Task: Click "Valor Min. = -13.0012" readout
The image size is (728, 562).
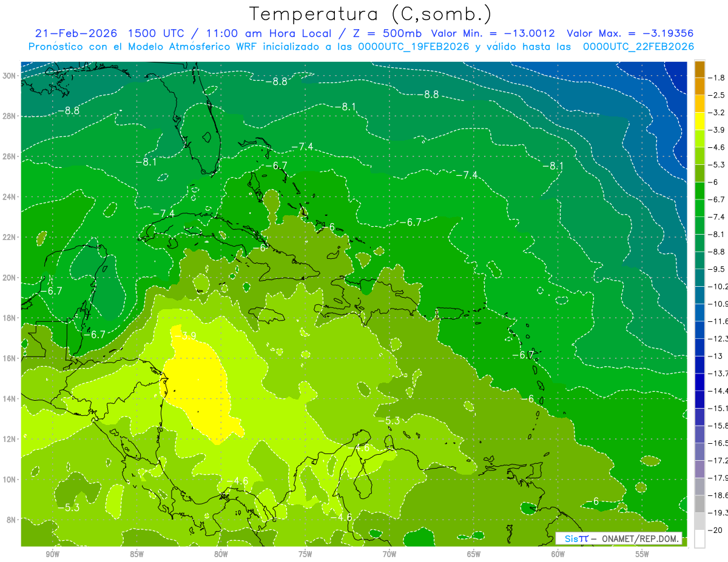Action: point(494,33)
